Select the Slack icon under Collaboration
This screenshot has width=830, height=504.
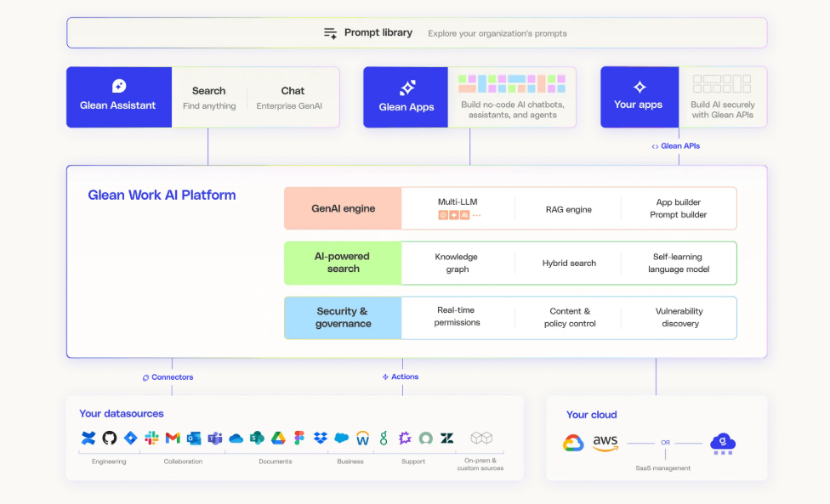coord(152,438)
